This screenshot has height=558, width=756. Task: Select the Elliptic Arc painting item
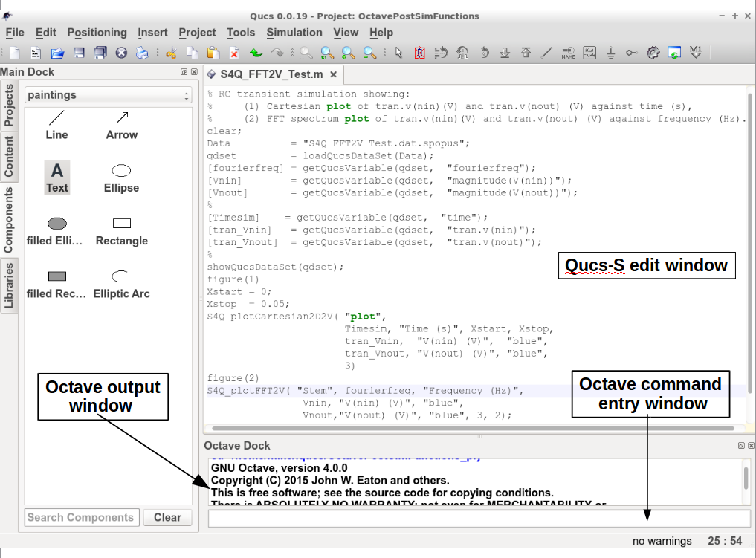pyautogui.click(x=121, y=285)
